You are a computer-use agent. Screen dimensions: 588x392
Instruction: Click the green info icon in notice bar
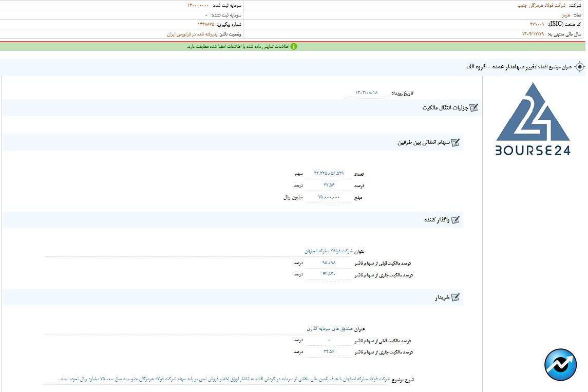[x=294, y=46]
